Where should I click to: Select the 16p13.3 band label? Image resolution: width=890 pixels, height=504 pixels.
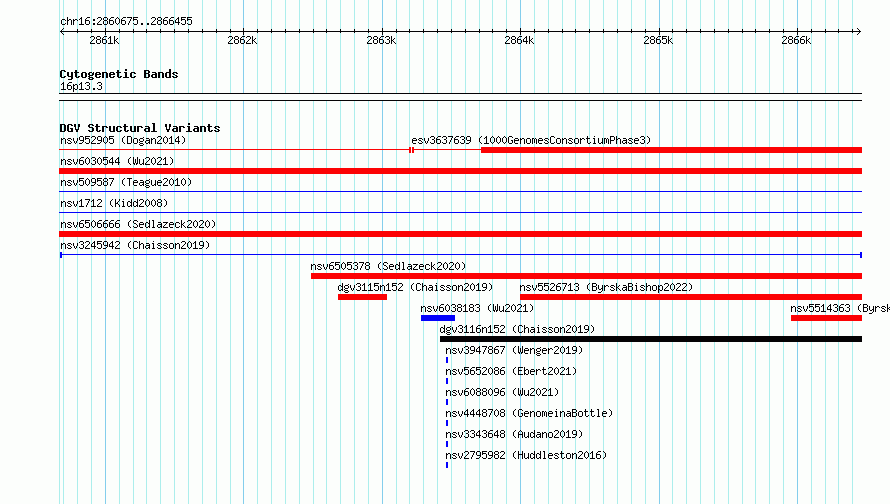point(81,86)
